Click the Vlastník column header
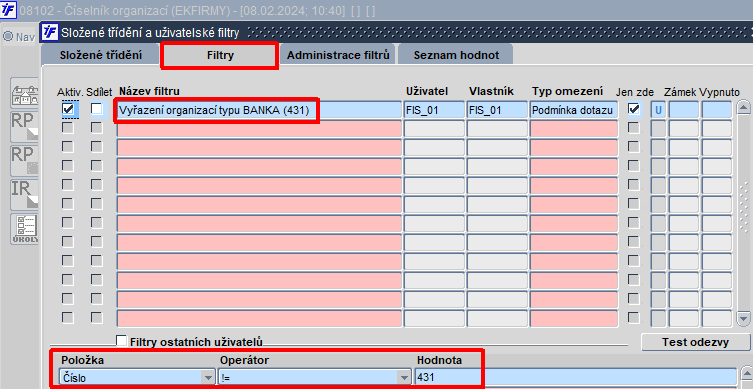The image size is (753, 389). (x=491, y=91)
